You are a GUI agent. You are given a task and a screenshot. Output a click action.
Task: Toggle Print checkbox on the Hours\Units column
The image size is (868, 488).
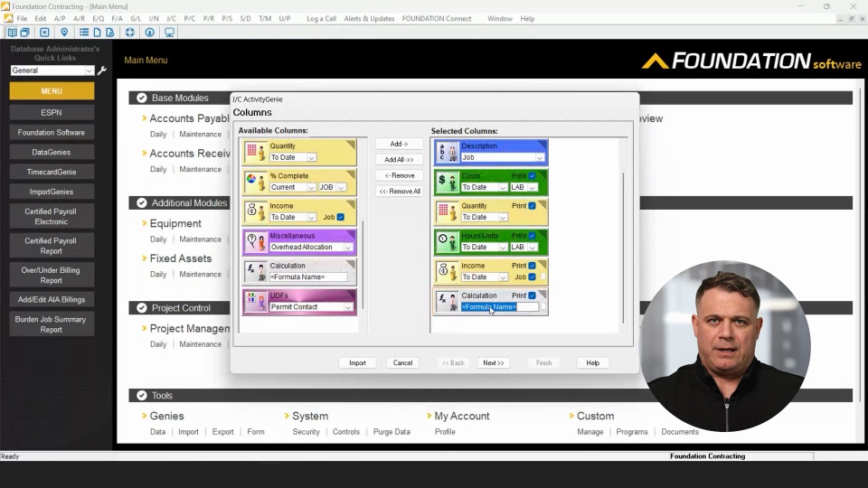[532, 236]
